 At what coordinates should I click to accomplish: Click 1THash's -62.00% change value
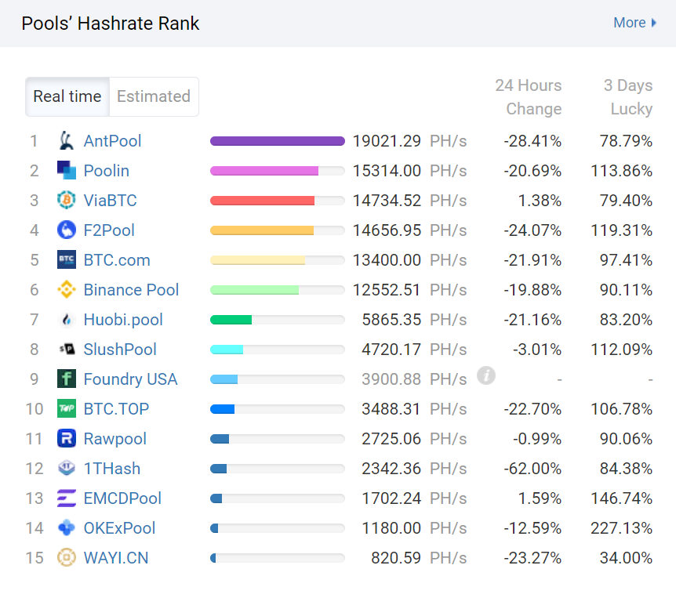tap(532, 468)
